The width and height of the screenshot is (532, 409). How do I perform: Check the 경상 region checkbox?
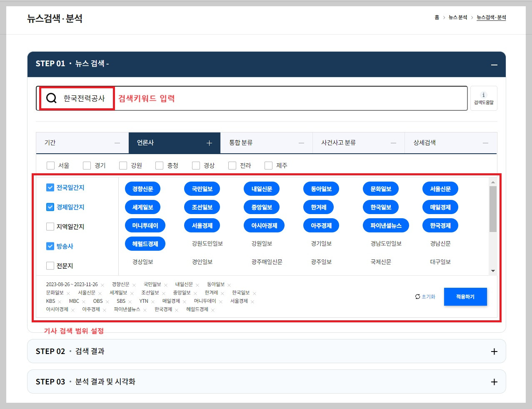[x=196, y=166]
